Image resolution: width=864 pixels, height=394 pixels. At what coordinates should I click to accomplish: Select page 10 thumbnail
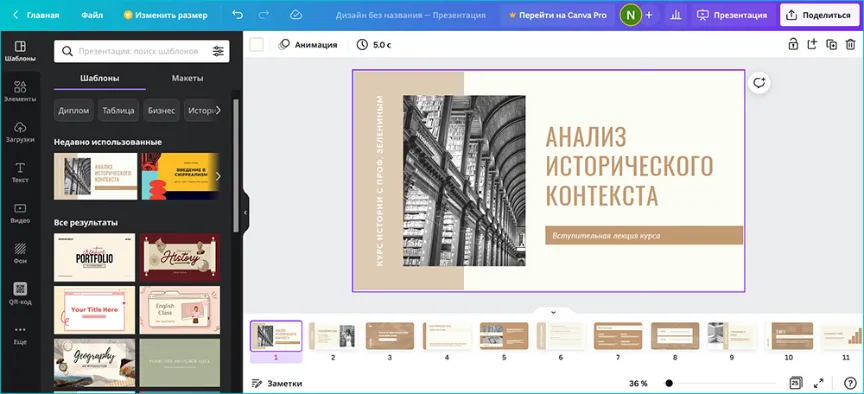point(789,336)
